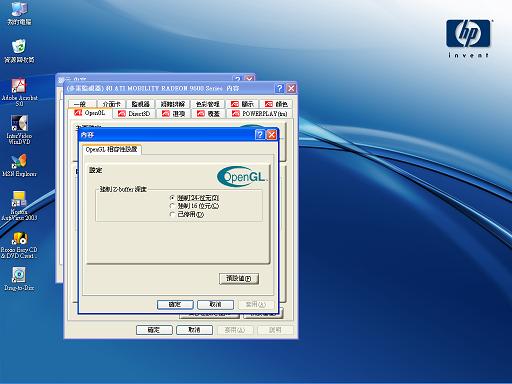Switch to the ATI 顯示 tab
512x384 pixels.
point(242,104)
